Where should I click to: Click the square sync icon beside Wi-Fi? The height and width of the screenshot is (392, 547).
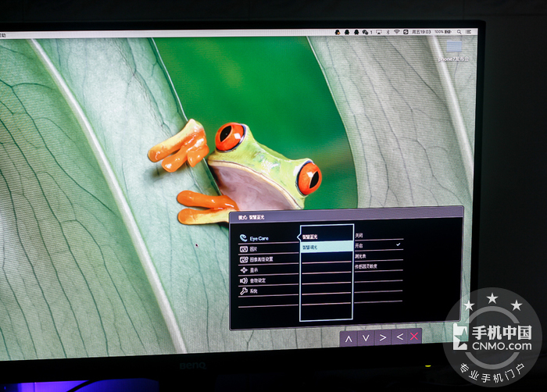406,32
